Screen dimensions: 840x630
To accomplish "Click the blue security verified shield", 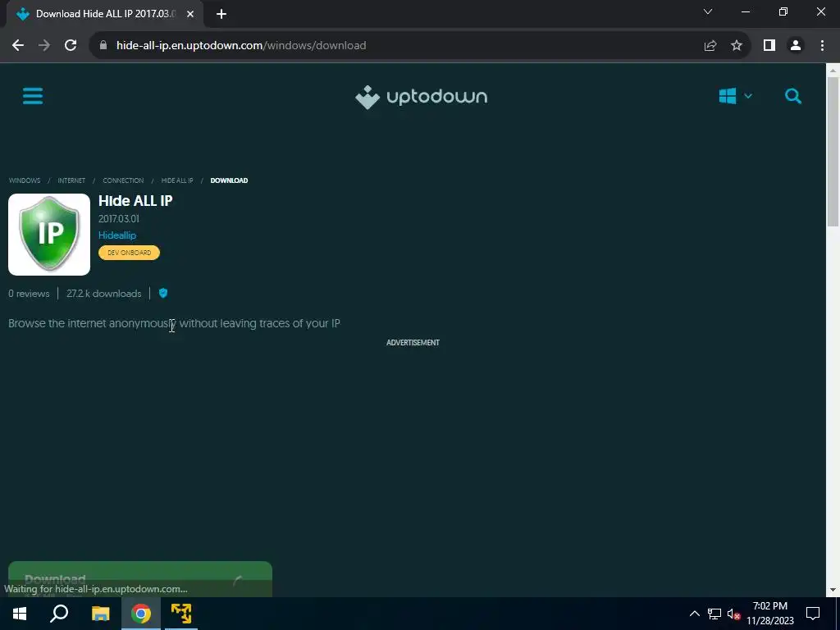I will tap(163, 293).
